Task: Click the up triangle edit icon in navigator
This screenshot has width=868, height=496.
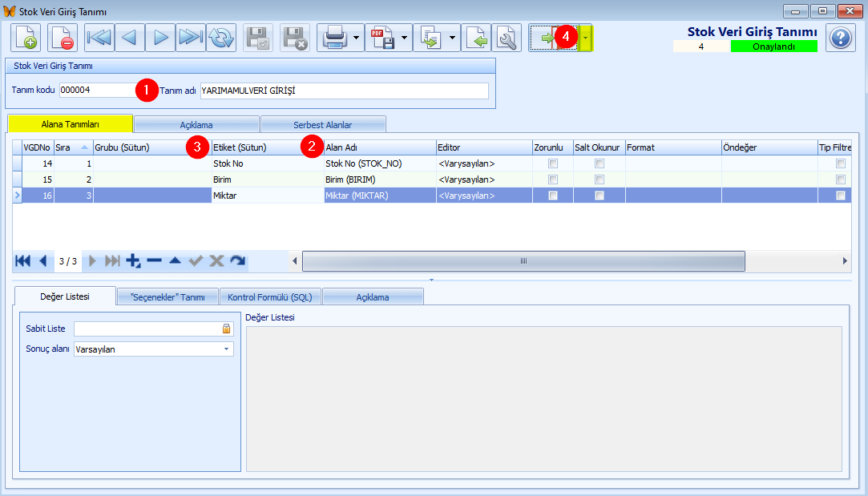Action: coord(175,260)
